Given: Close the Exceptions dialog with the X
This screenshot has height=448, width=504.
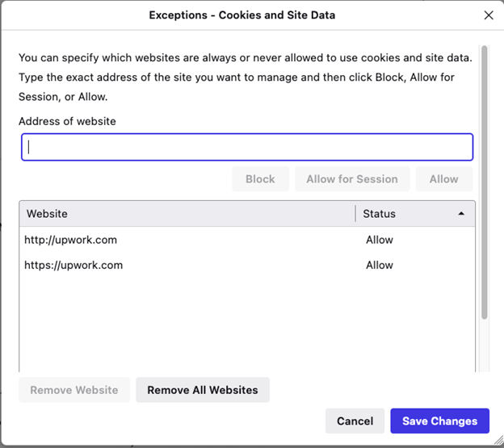Looking at the screenshot, I should 488,15.
